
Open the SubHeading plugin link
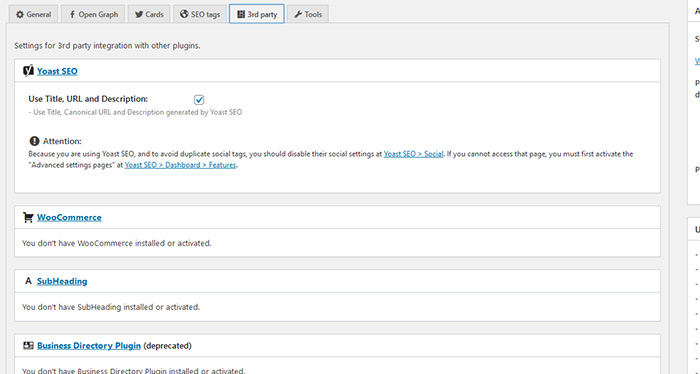[x=62, y=281]
